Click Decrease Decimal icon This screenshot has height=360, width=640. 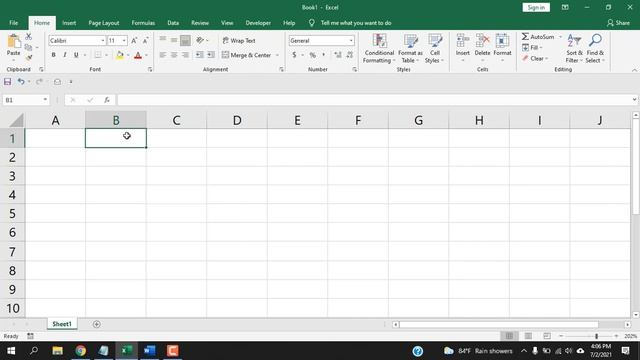coord(349,55)
